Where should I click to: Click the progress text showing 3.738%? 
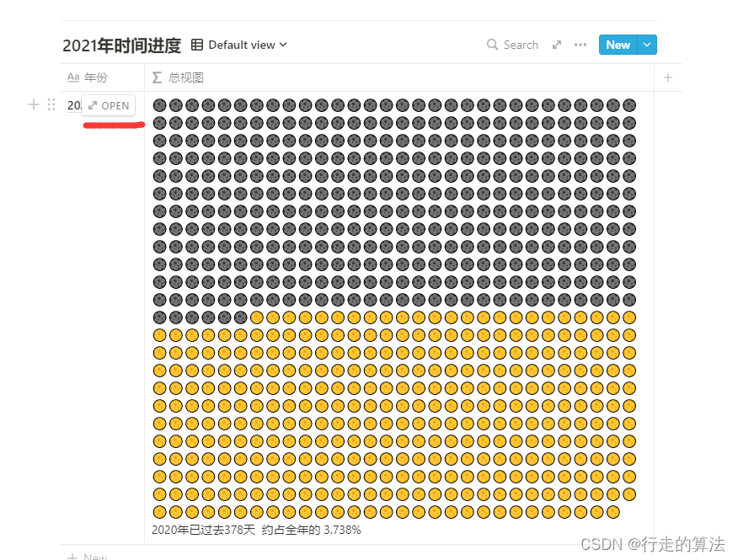coord(256,530)
